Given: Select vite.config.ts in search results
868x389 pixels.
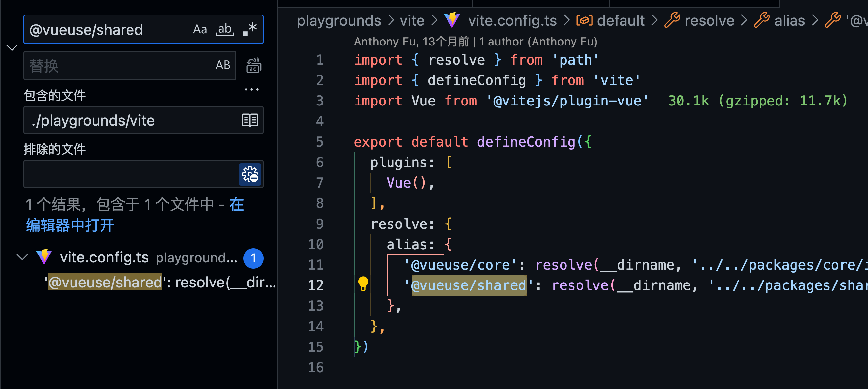Looking at the screenshot, I should [x=104, y=257].
